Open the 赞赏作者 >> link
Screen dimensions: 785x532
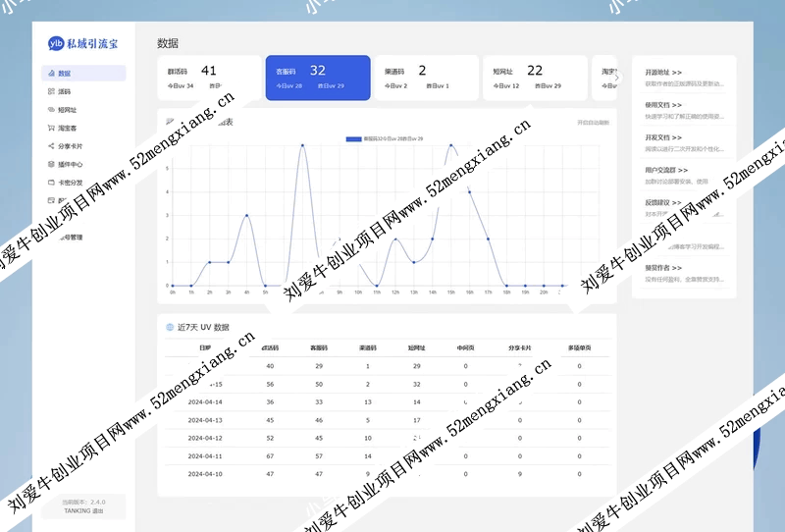click(x=663, y=268)
